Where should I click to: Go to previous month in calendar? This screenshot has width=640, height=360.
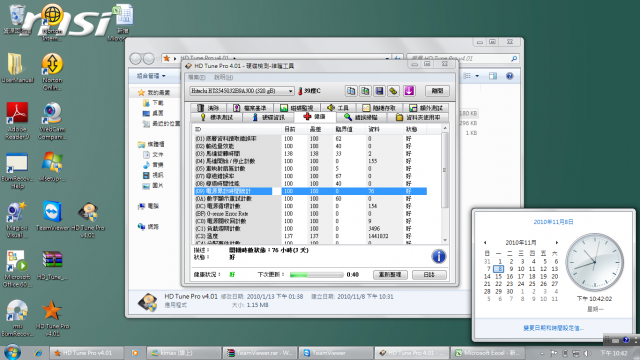tap(485, 242)
